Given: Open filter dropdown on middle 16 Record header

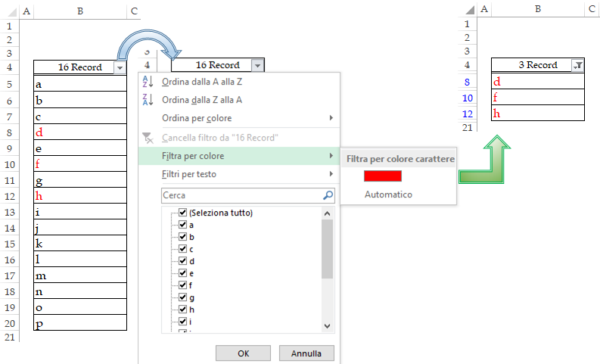Looking at the screenshot, I should point(257,65).
